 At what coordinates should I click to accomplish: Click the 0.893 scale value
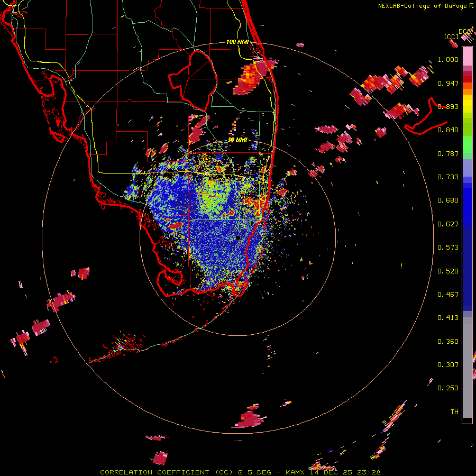448,106
